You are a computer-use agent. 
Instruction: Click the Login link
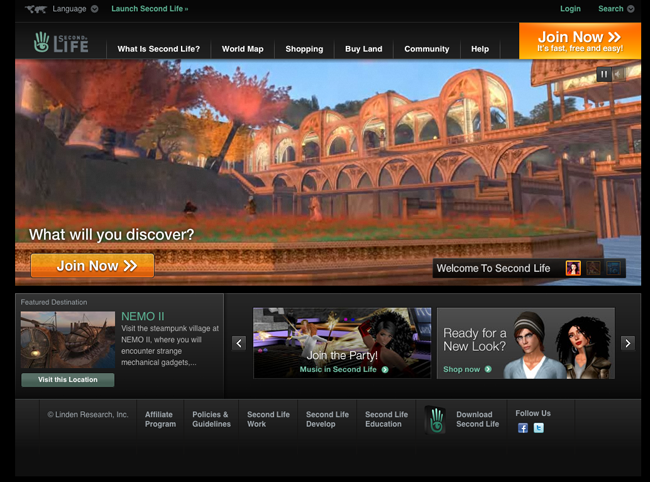(570, 9)
